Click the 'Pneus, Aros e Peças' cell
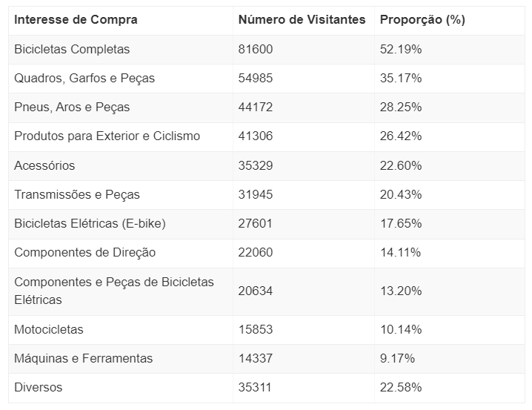 pyautogui.click(x=72, y=107)
